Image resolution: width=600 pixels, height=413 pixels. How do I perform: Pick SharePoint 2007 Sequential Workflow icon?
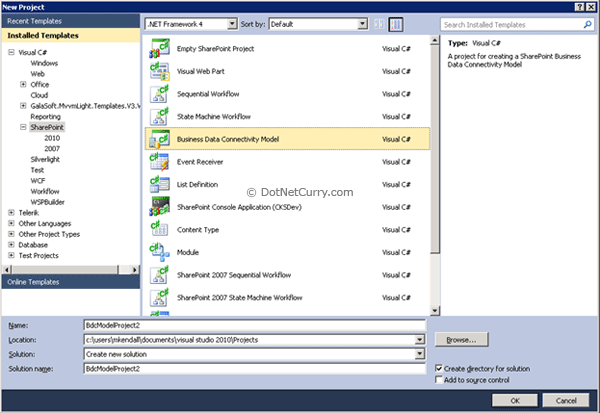[159, 274]
